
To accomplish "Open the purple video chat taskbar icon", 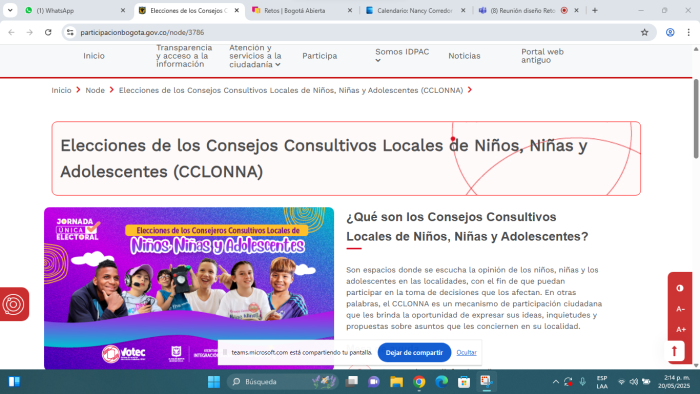I will pyautogui.click(x=374, y=382).
